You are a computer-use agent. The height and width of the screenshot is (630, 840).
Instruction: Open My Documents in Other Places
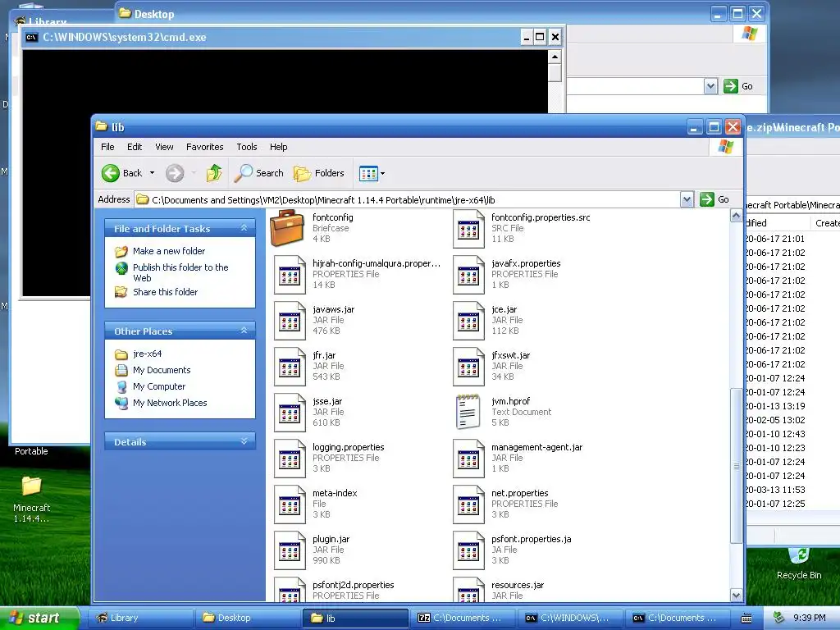click(162, 370)
